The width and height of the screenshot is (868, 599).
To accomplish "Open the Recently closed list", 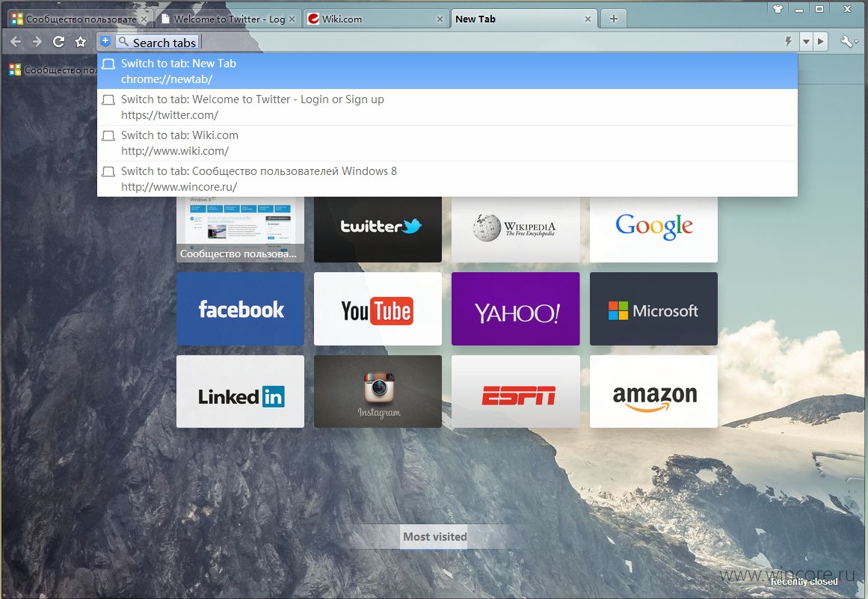I will [x=804, y=581].
